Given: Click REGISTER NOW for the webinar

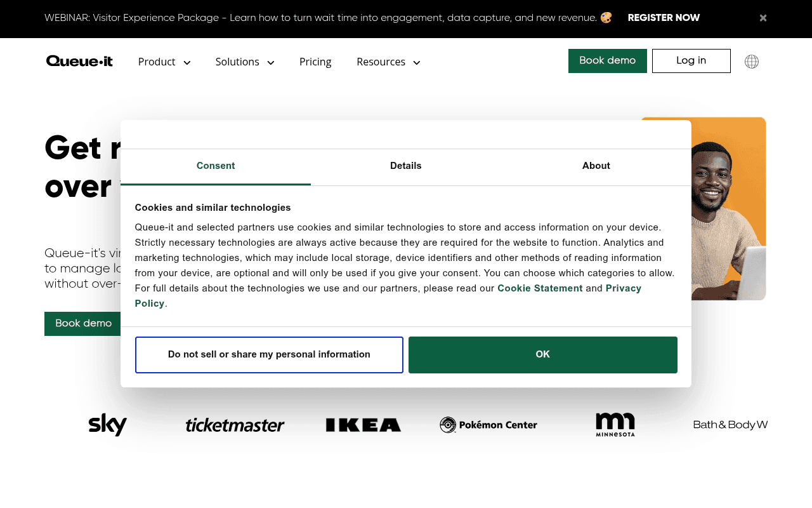Looking at the screenshot, I should tap(664, 18).
